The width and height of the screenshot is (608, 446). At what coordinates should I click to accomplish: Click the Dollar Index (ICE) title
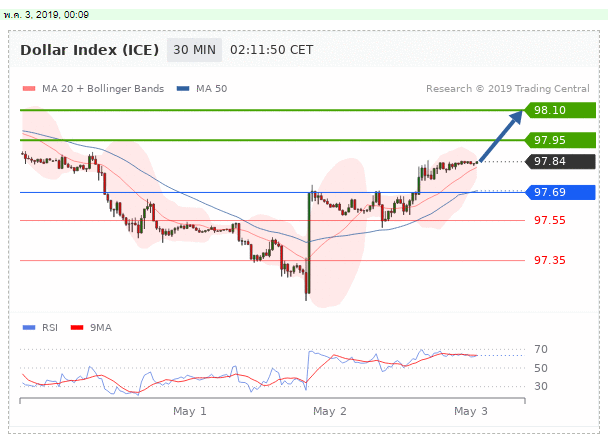click(x=90, y=49)
